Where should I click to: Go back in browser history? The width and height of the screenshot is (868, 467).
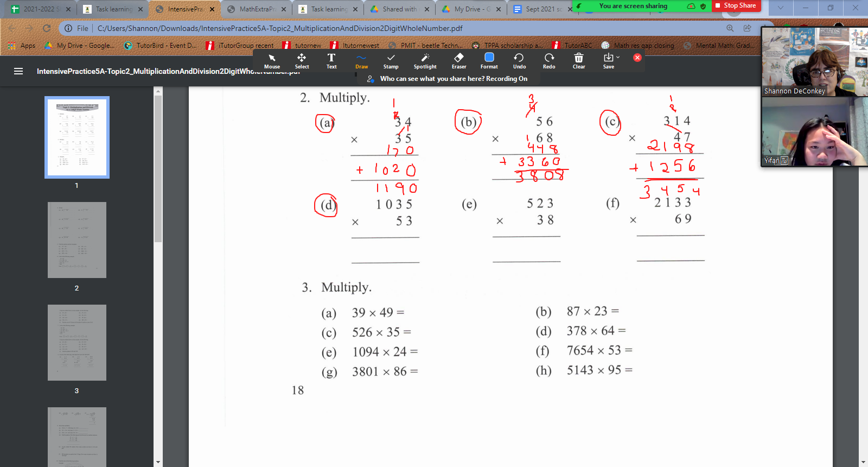pyautogui.click(x=11, y=28)
